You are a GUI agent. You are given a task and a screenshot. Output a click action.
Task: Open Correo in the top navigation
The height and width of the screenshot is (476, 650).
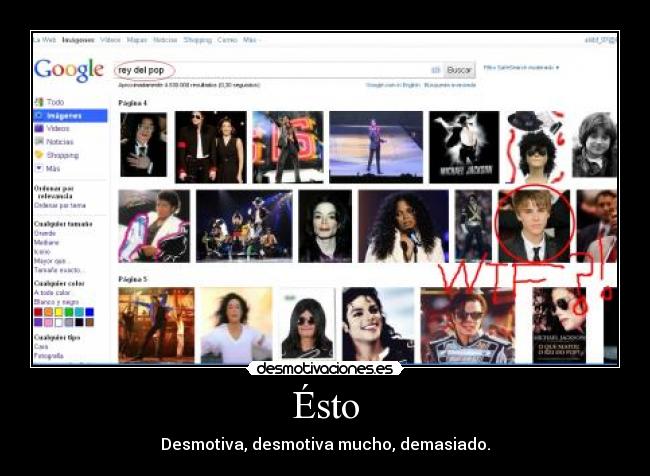point(227,40)
